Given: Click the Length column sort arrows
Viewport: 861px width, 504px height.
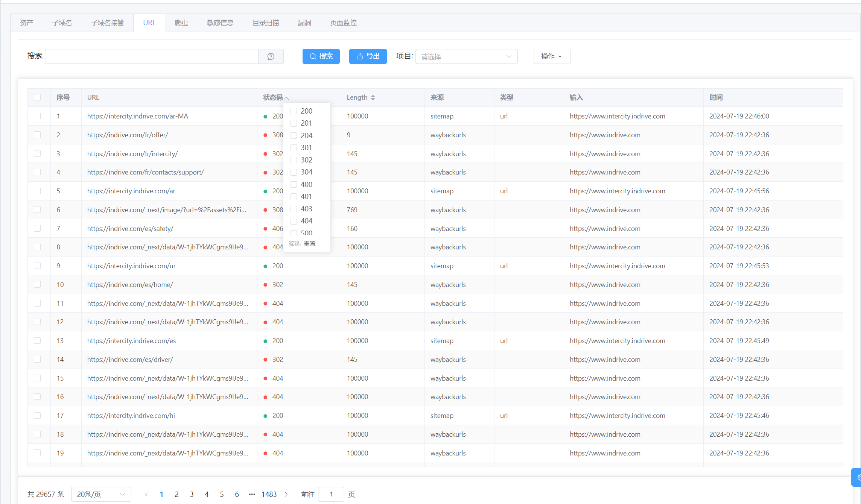Looking at the screenshot, I should pos(373,97).
